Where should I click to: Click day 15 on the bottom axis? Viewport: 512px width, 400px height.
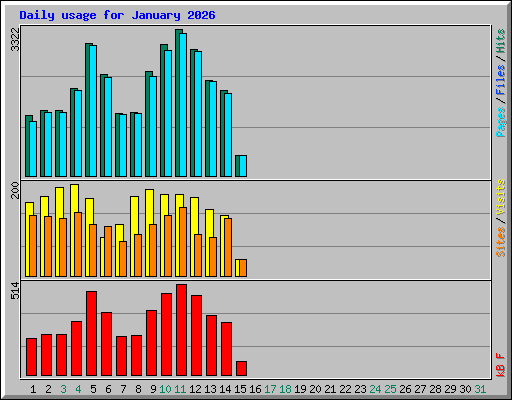click(240, 389)
